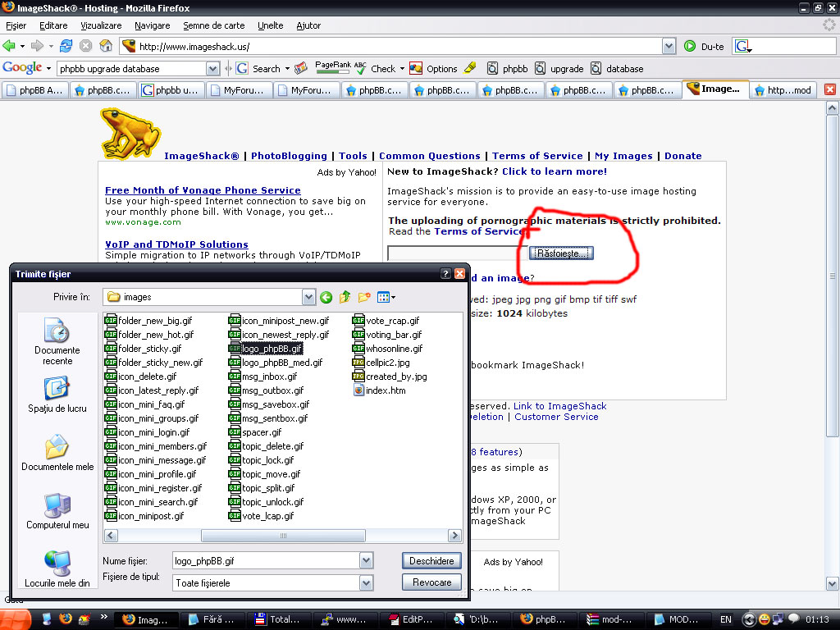840x630 pixels.
Task: Open Documentele mele in places bar
Action: click(x=57, y=453)
